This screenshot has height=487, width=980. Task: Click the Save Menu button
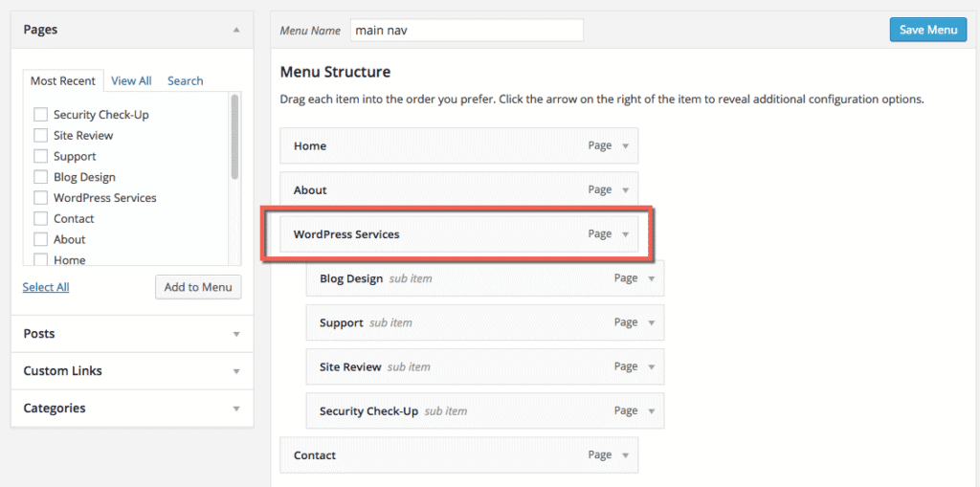928,30
